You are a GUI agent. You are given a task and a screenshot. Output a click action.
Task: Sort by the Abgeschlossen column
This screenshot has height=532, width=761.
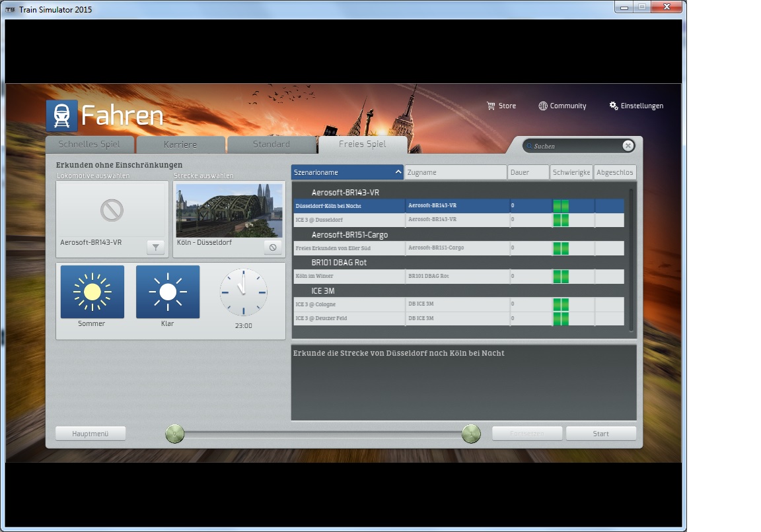(615, 172)
